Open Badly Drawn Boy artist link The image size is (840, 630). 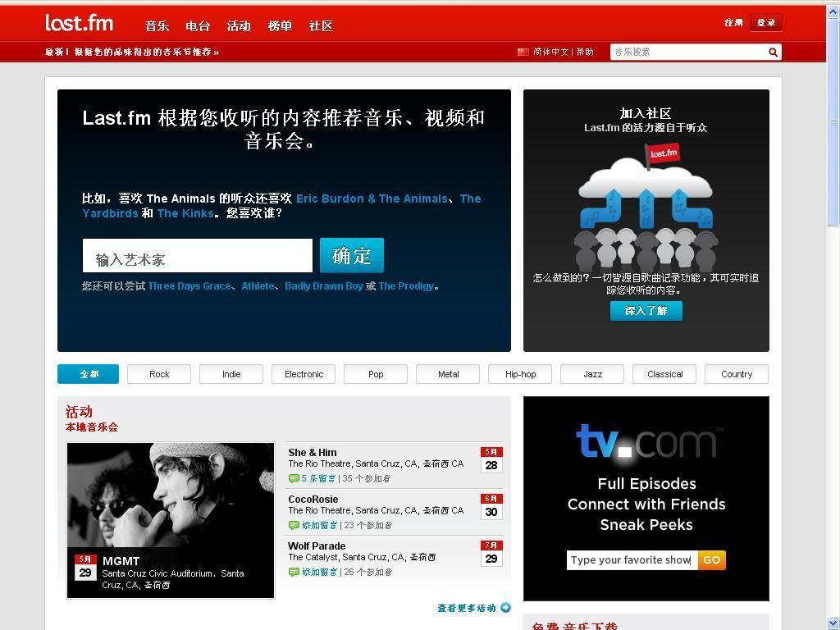coord(324,286)
